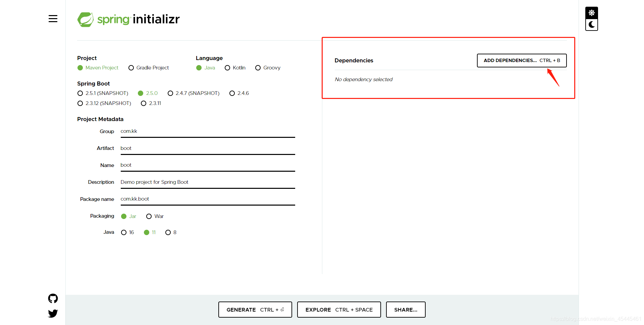Choose Java as the language

[x=206, y=68]
